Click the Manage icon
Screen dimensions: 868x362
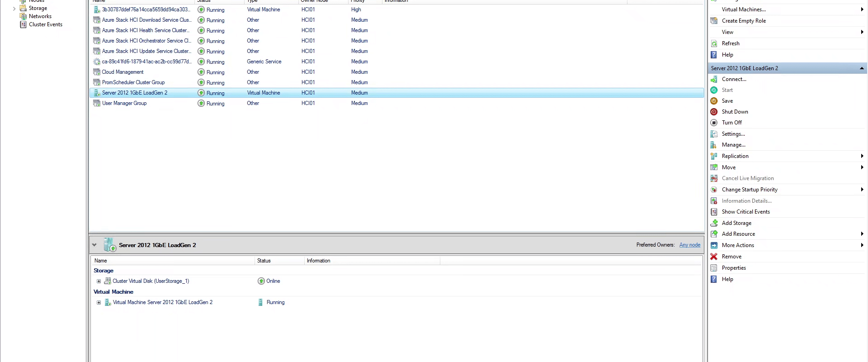click(714, 145)
